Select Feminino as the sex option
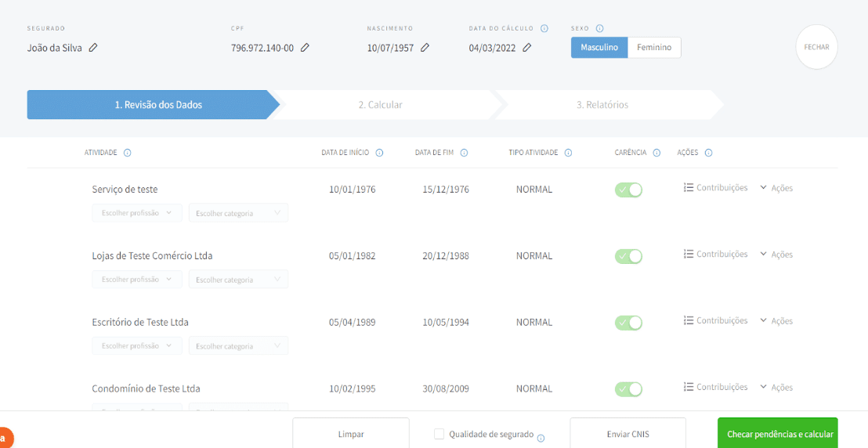 coord(654,48)
